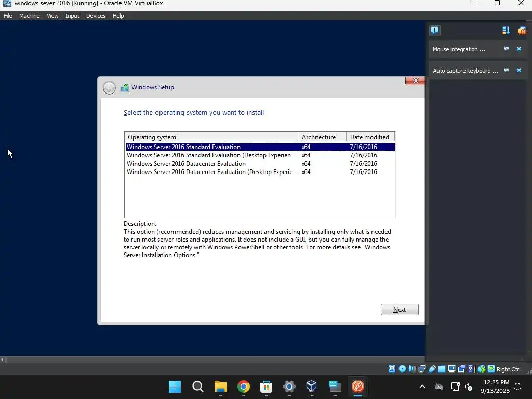Open Microsoft Store from taskbar
The height and width of the screenshot is (399, 532).
coord(266,387)
